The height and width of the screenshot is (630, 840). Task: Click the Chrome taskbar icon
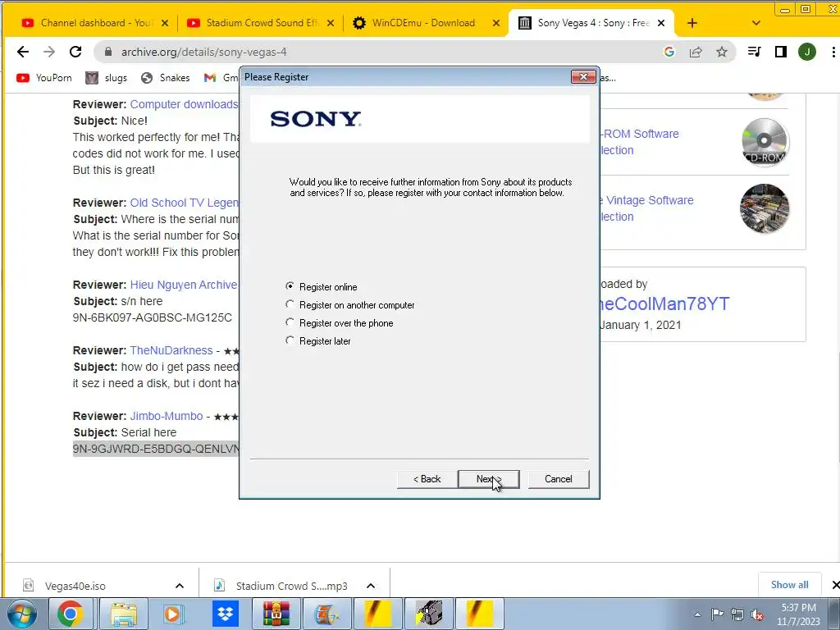71,614
